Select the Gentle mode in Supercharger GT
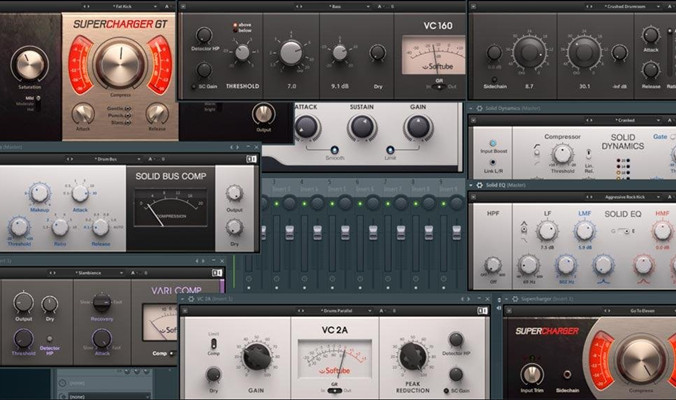Viewport: 676px width, 400px height. pos(128,109)
